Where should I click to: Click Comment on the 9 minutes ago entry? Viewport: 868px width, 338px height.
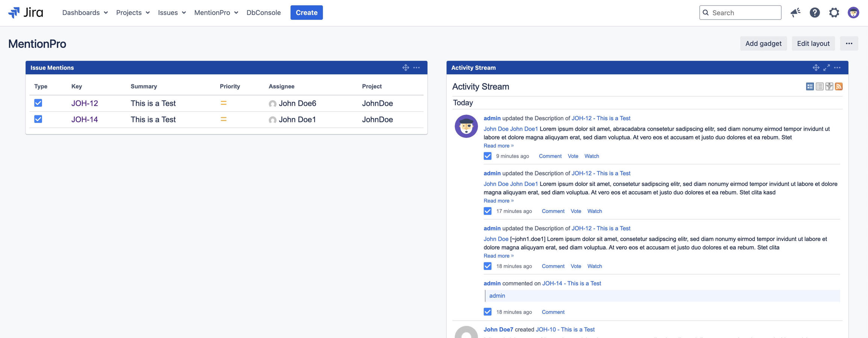click(x=550, y=156)
